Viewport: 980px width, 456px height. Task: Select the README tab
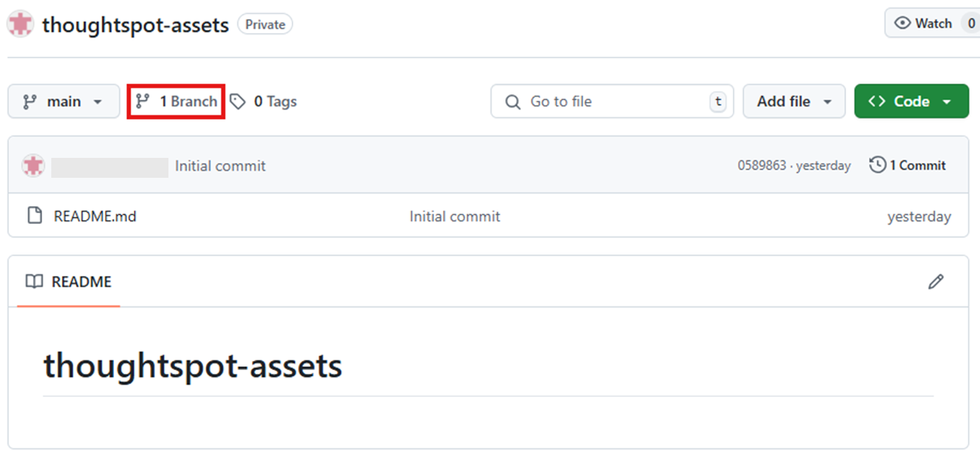68,281
